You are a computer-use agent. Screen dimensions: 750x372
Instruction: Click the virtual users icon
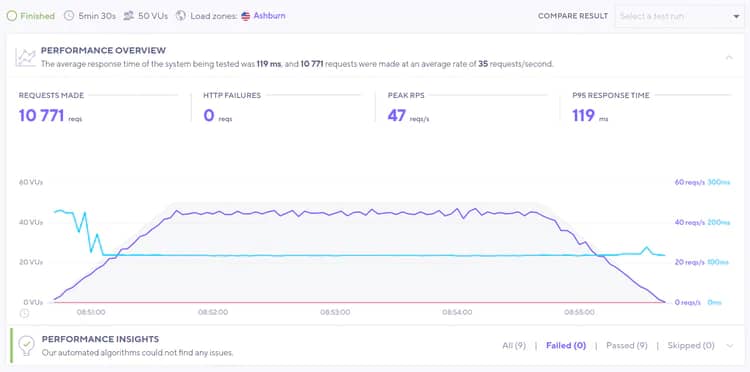128,16
